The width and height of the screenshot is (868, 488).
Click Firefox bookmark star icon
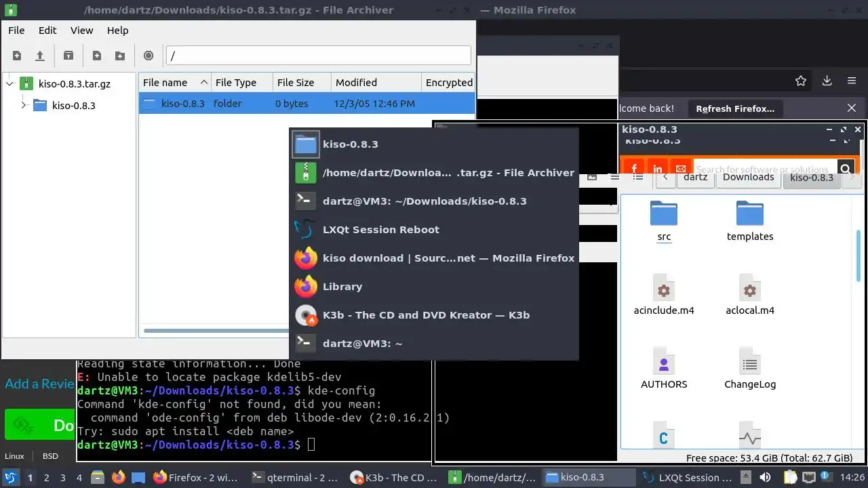801,81
